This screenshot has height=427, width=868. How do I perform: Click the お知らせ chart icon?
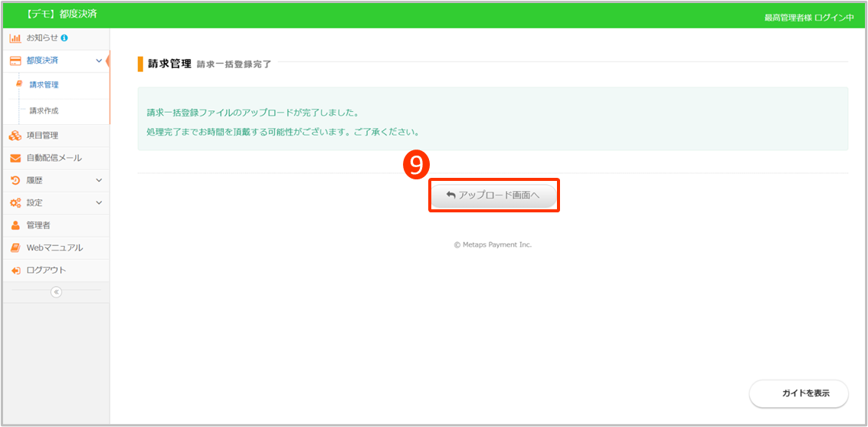click(15, 38)
